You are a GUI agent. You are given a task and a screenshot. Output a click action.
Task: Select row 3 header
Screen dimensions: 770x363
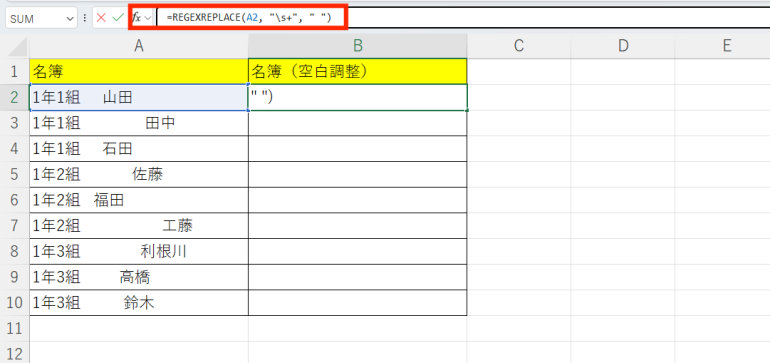15,123
